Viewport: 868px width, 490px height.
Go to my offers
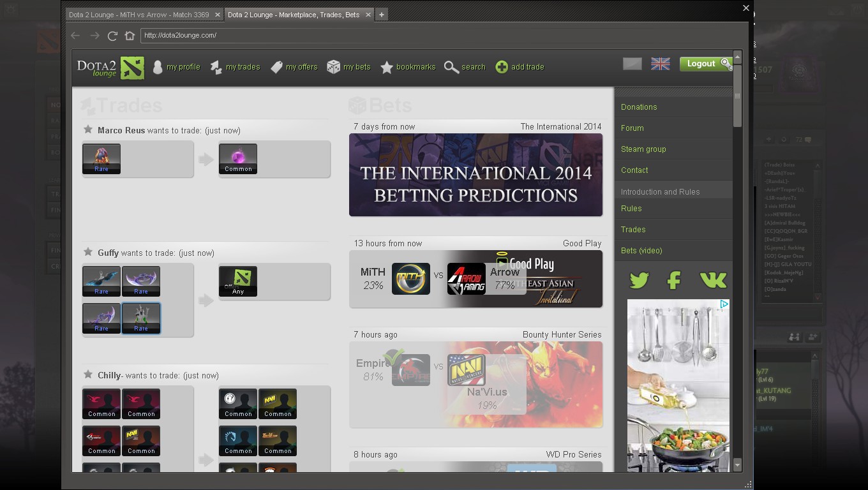(x=294, y=67)
